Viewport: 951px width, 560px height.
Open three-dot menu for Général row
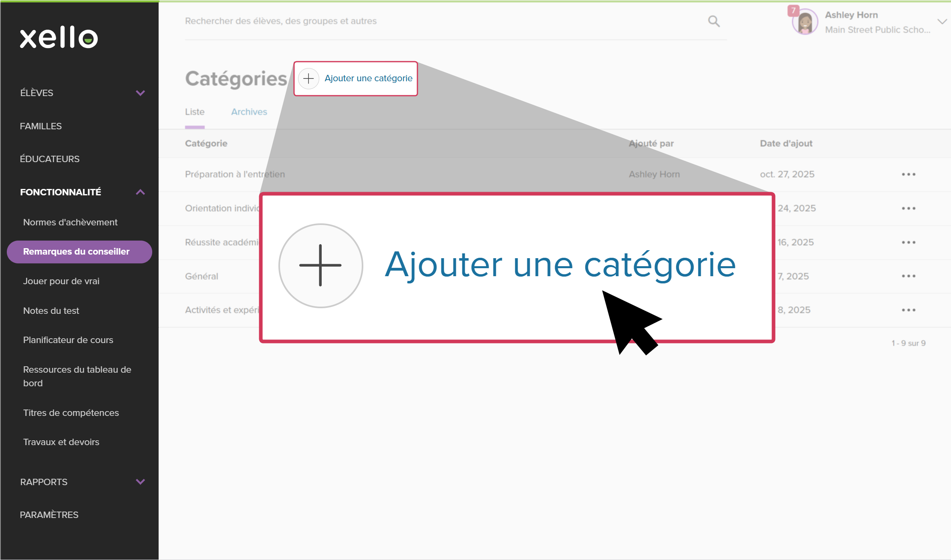tap(908, 276)
